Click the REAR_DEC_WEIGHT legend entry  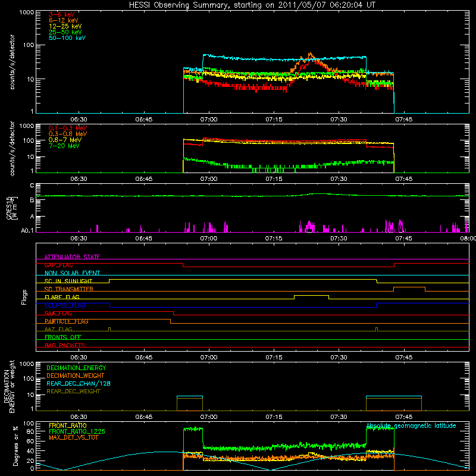tap(73, 392)
